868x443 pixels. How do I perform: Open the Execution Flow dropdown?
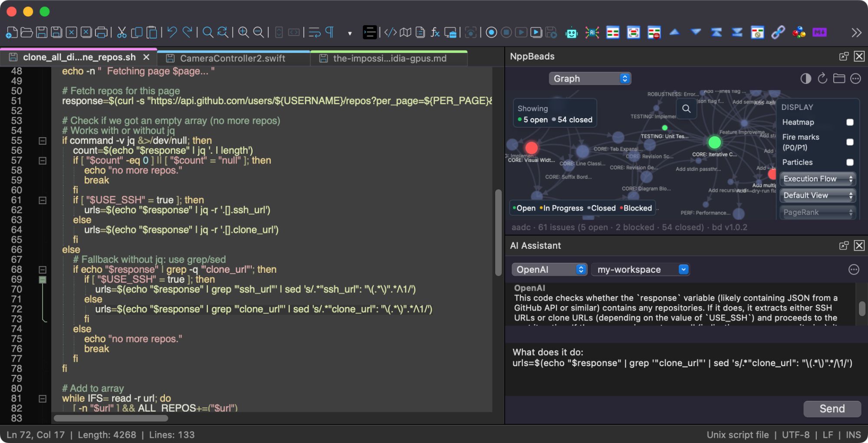pos(817,179)
